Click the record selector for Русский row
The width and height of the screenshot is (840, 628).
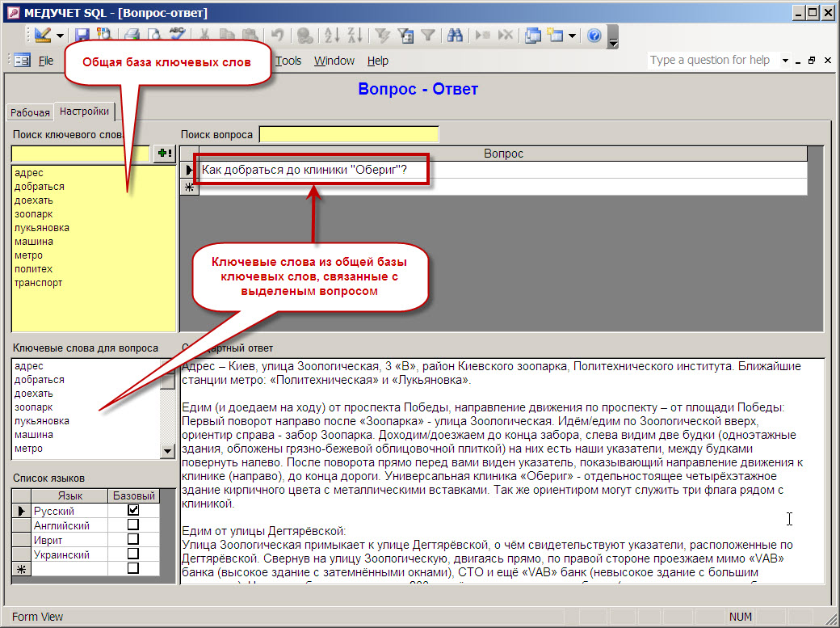tap(22, 511)
